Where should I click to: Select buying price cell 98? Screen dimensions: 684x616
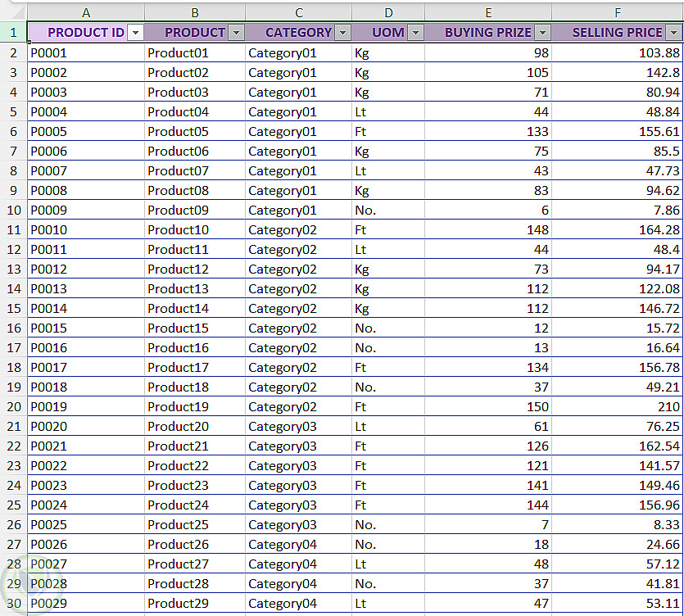pos(488,52)
